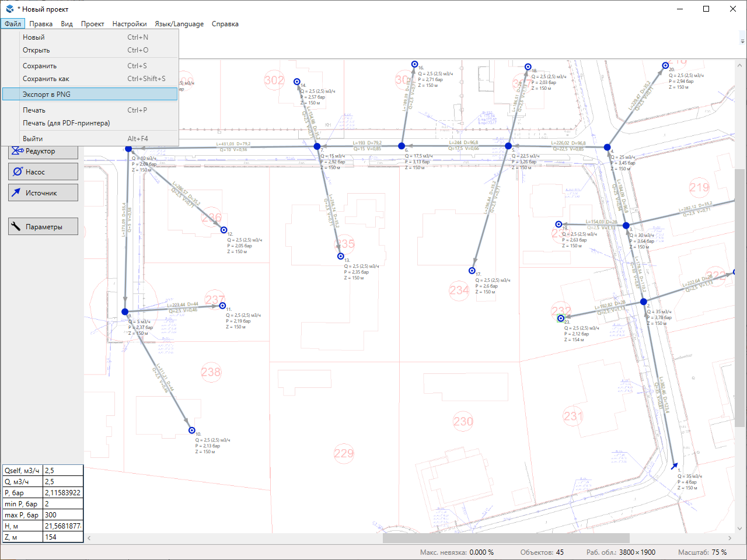Click the highlighted consumer node 23
Image resolution: width=747 pixels, height=560 pixels.
(561, 318)
